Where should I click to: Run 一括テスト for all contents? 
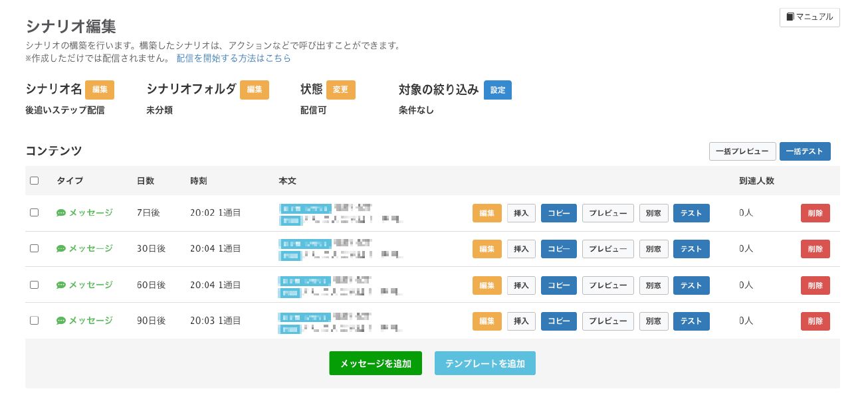(x=805, y=151)
